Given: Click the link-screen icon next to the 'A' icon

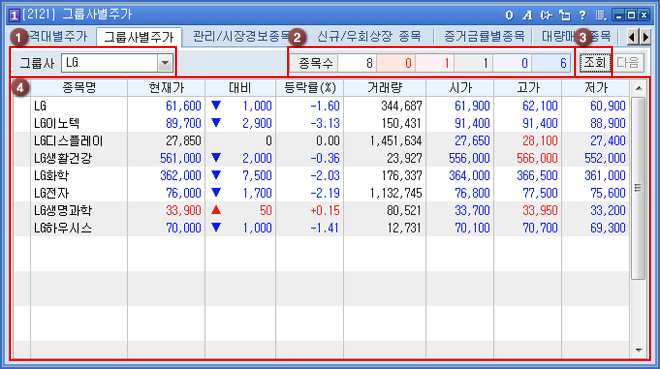Looking at the screenshot, I should (546, 16).
